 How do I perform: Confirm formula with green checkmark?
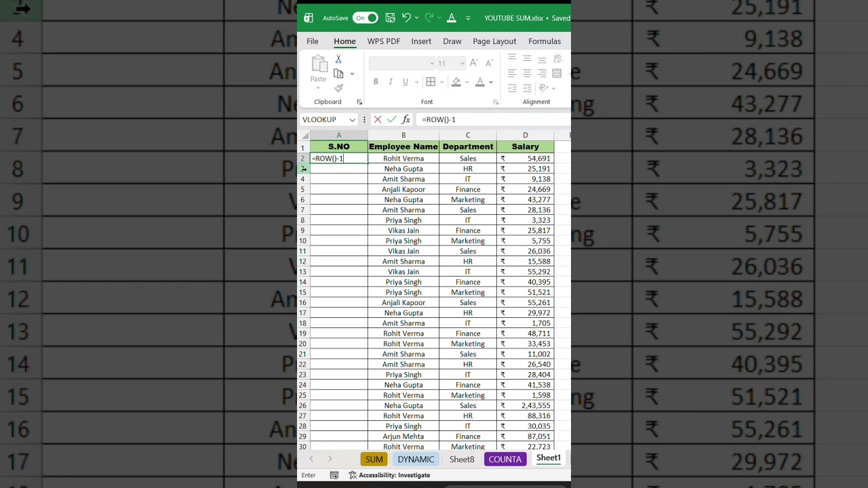pyautogui.click(x=392, y=119)
